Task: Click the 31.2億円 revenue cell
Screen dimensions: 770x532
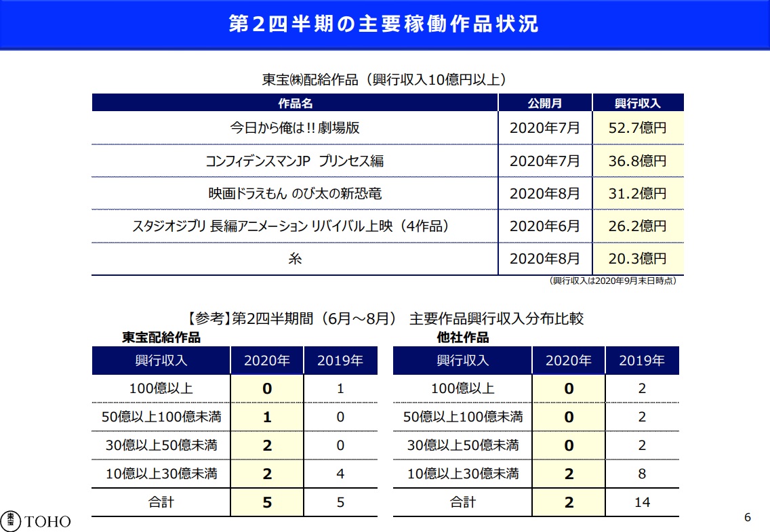Action: click(x=637, y=193)
